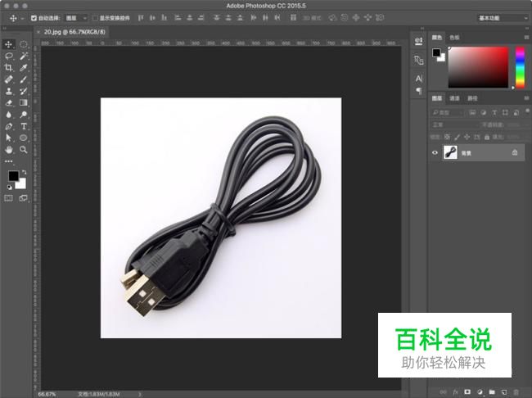Select the History Brush tool
Image resolution: width=532 pixels, height=398 pixels.
click(24, 91)
